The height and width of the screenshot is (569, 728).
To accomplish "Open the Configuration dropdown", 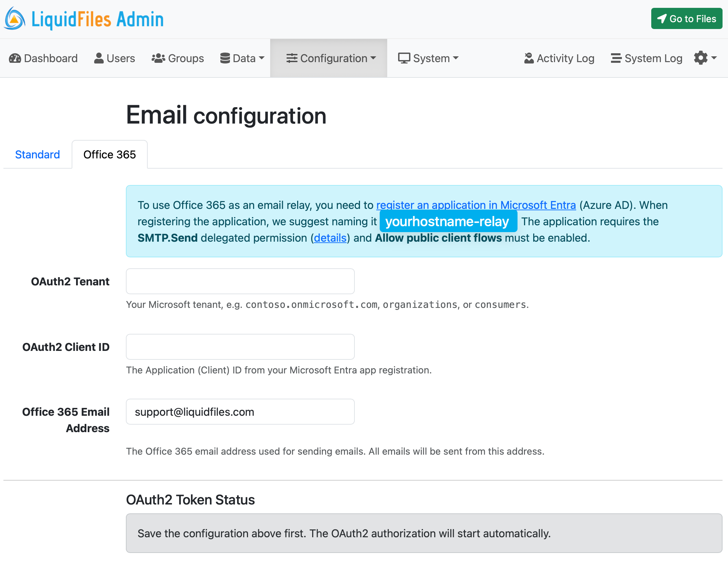I will point(333,58).
